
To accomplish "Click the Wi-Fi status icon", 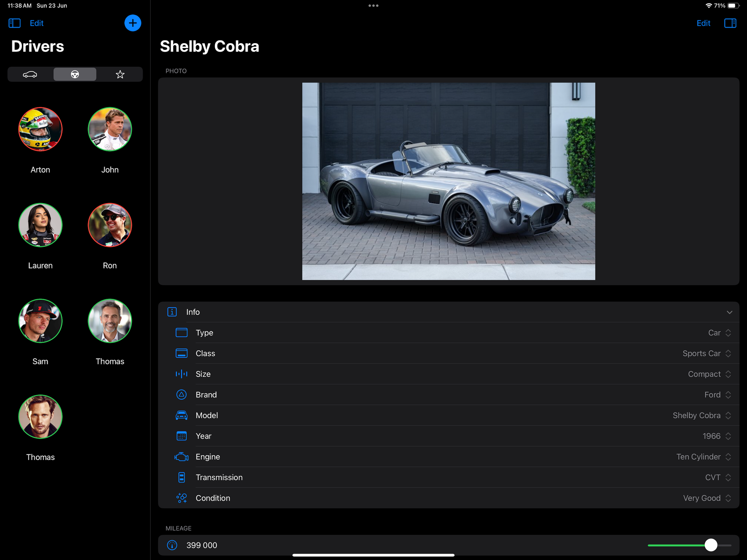I will point(709,5).
